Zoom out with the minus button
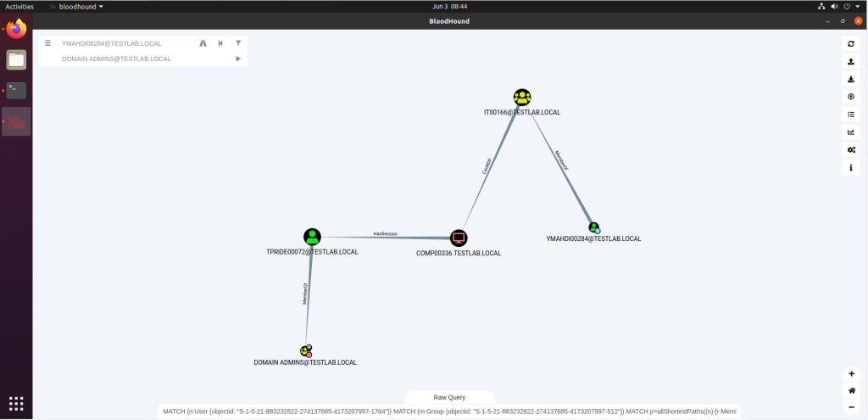Image resolution: width=868 pixels, height=420 pixels. [851, 407]
